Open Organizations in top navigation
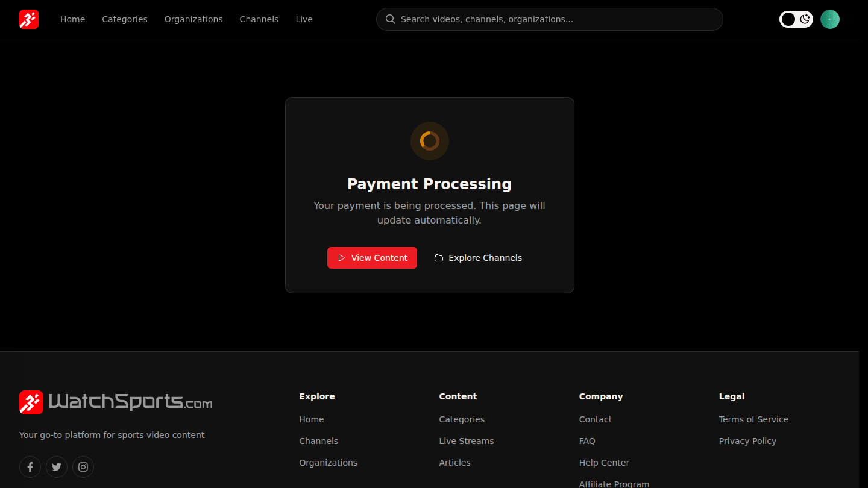868x488 pixels. coord(193,19)
